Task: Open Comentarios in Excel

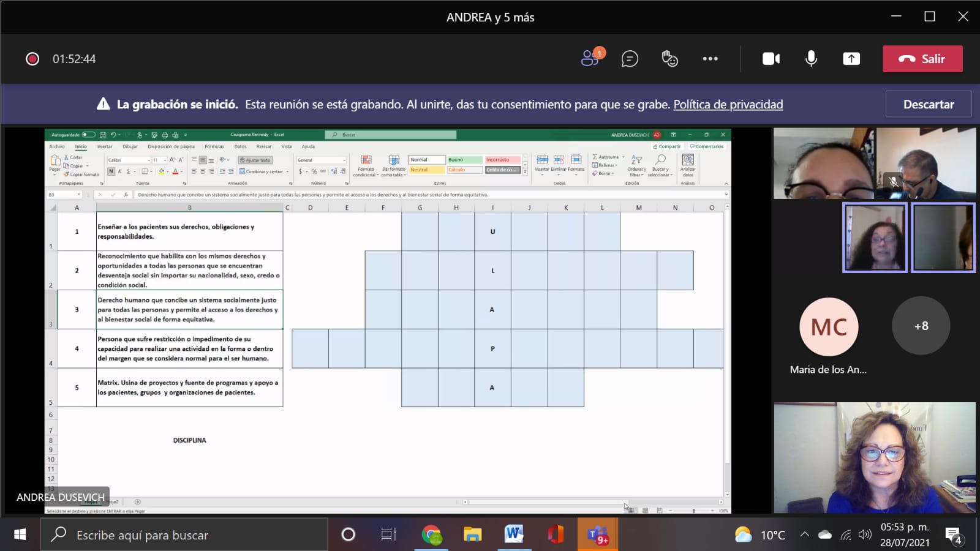Action: pyautogui.click(x=707, y=146)
